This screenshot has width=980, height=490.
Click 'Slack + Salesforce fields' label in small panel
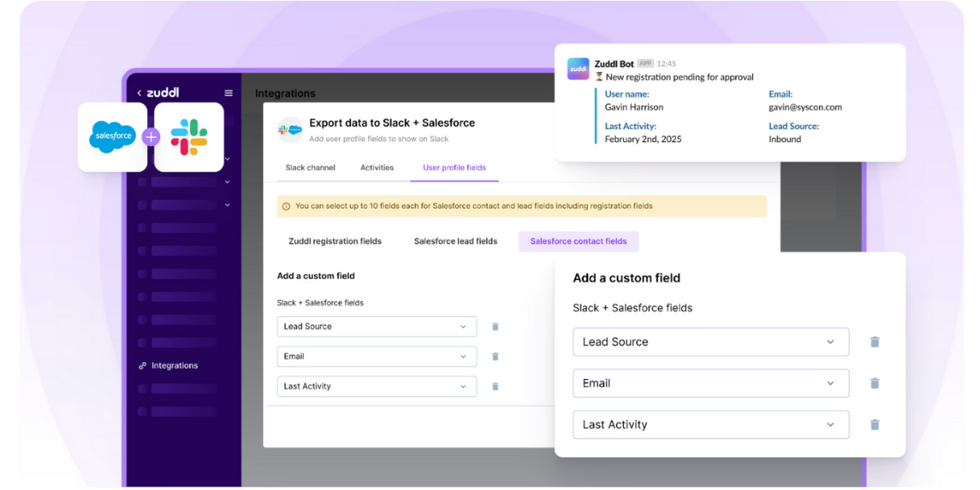[320, 303]
